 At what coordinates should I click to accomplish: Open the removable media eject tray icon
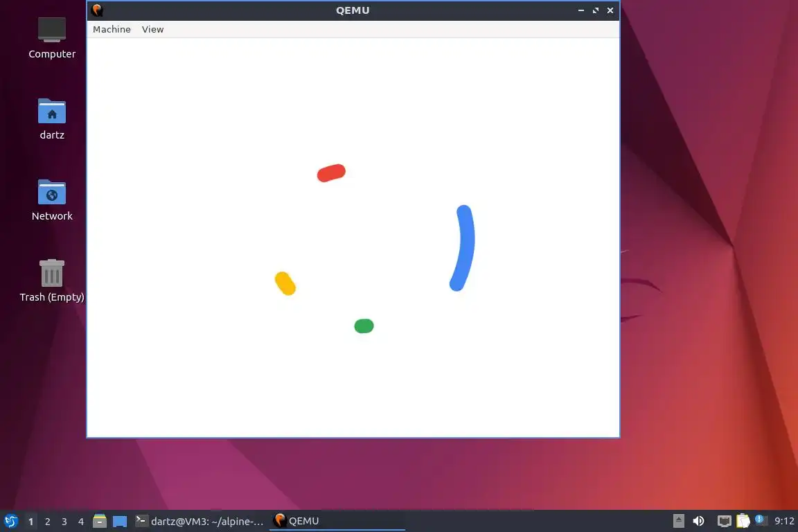click(678, 521)
